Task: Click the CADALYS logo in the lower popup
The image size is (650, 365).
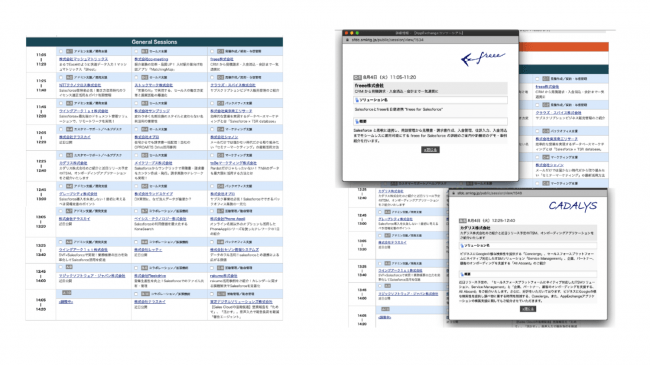Action: pyautogui.click(x=573, y=206)
